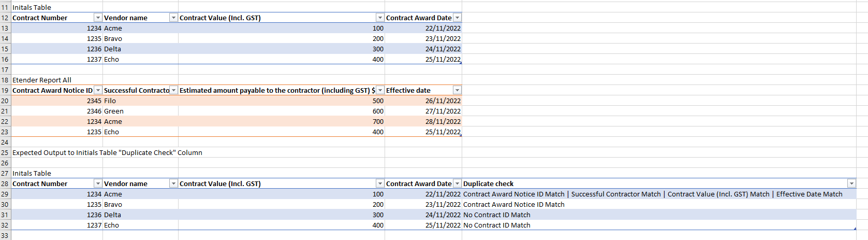Select 'Acme' cell in row 13
Image resolution: width=868 pixels, height=240 pixels.
tap(140, 28)
